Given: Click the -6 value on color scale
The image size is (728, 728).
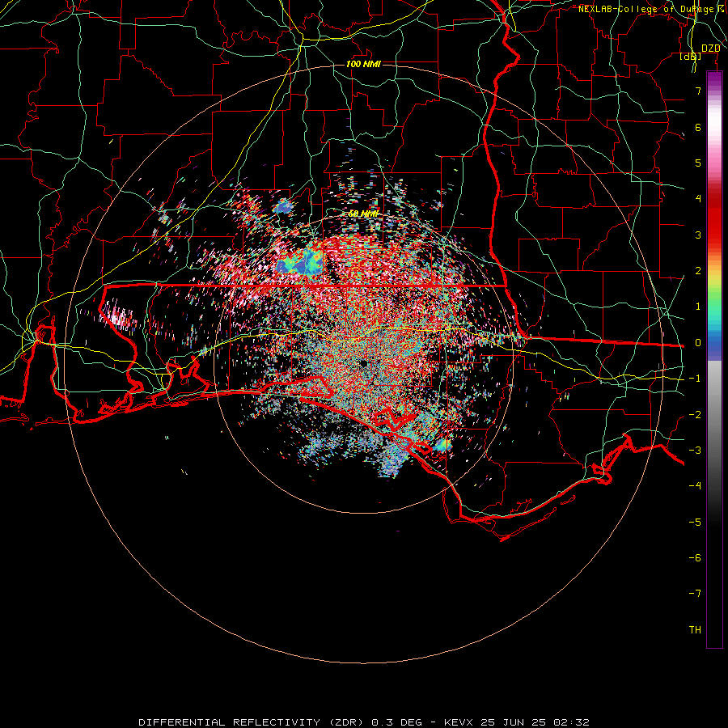Looking at the screenshot, I should pyautogui.click(x=695, y=558).
